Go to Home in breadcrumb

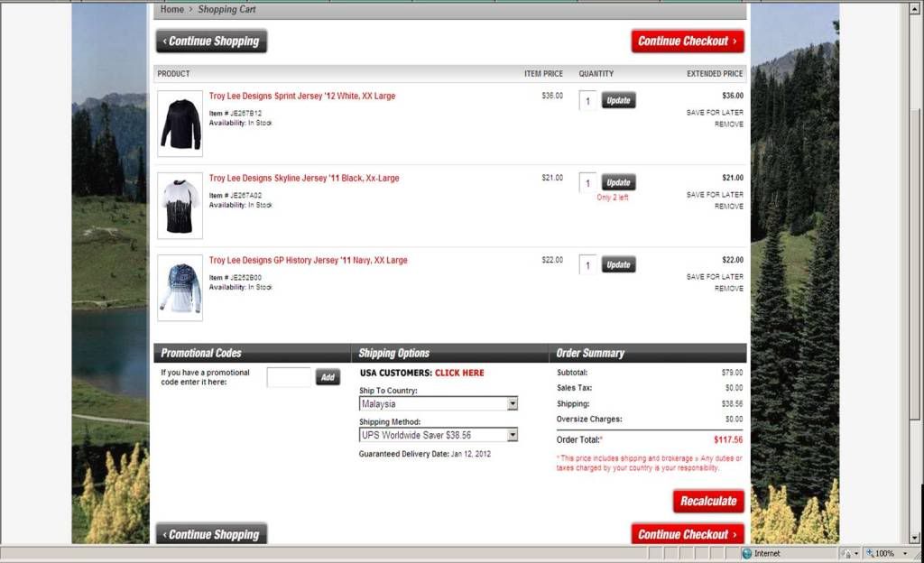[172, 9]
